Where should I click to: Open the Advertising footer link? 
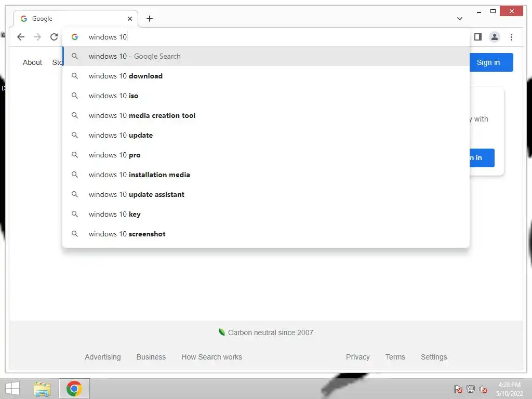coord(103,357)
